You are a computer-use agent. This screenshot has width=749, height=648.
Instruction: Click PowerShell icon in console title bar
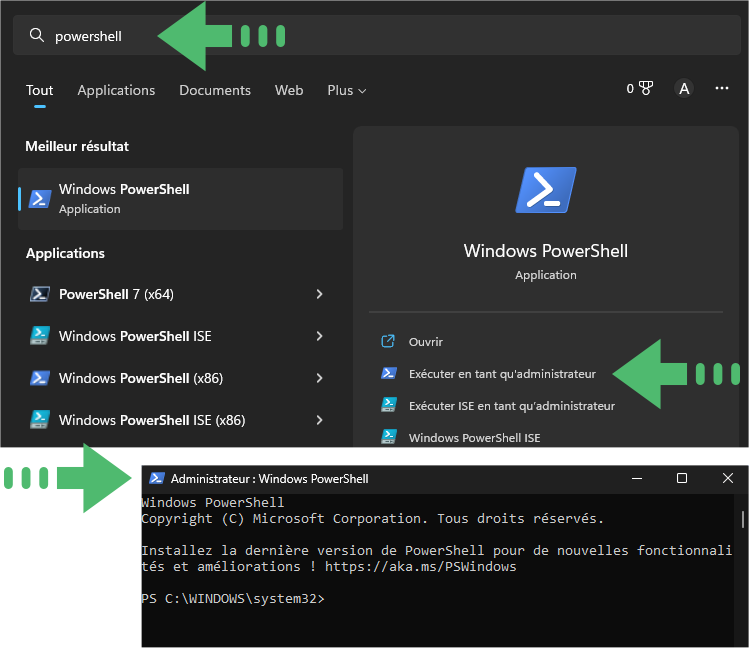click(x=157, y=478)
